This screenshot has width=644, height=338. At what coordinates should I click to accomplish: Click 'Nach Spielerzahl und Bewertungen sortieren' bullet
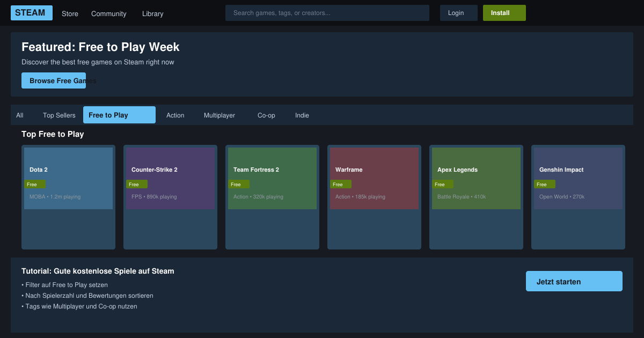tap(87, 296)
